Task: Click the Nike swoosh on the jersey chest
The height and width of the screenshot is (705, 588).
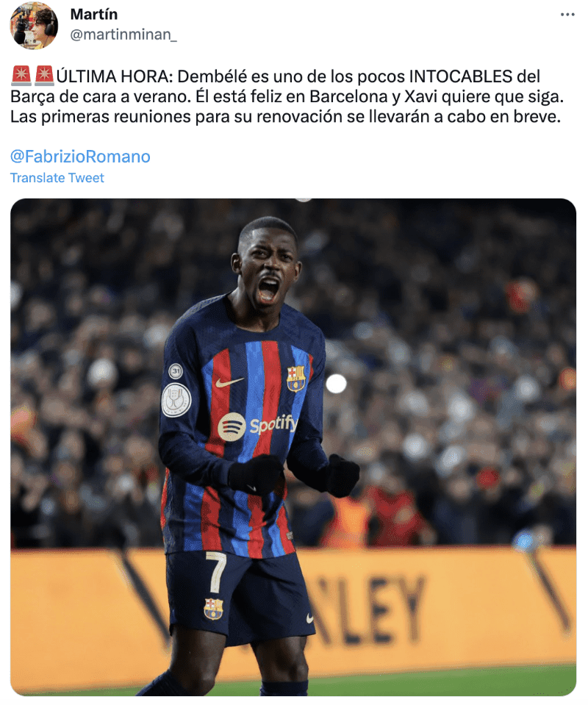Action: (229, 382)
